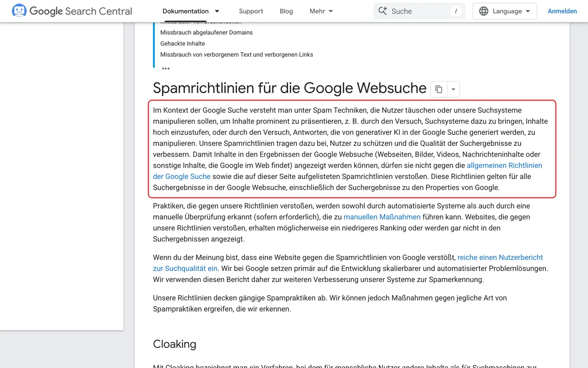
Task: Go to the Support tab
Action: (251, 11)
